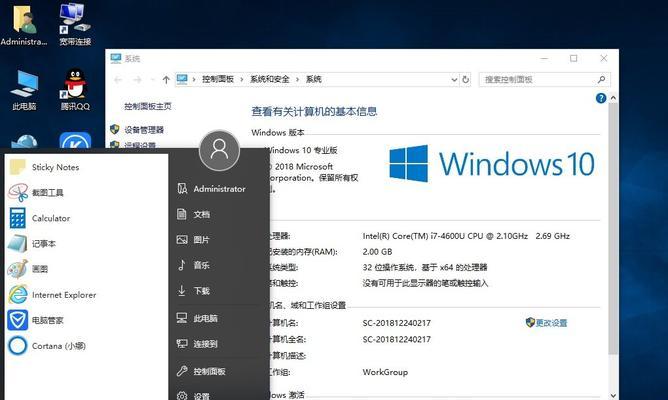668x400 pixels.
Task: Open 控制面板 from the start menu's right pane
Action: pyautogui.click(x=201, y=371)
